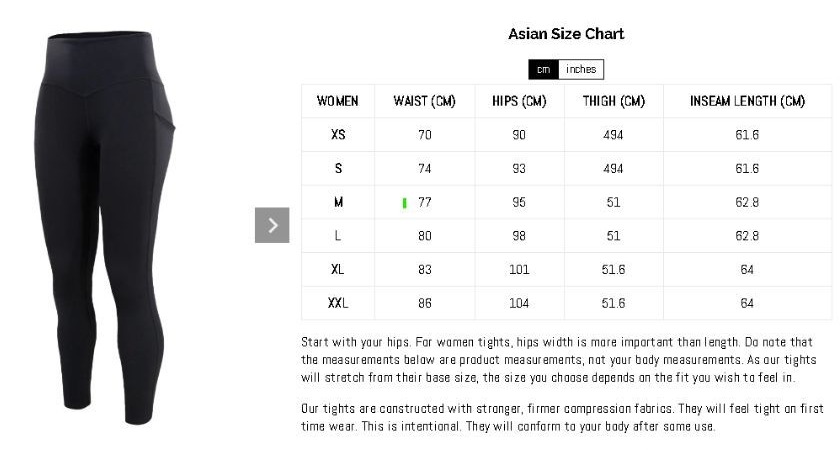Click the green marker beside waist 77
The image size is (840, 450).
tap(404, 203)
